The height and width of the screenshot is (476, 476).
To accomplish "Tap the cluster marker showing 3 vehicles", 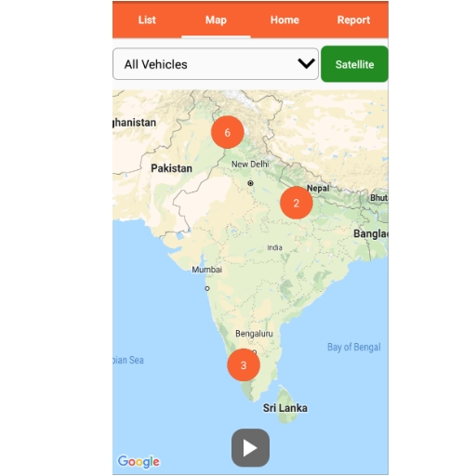I will (244, 365).
